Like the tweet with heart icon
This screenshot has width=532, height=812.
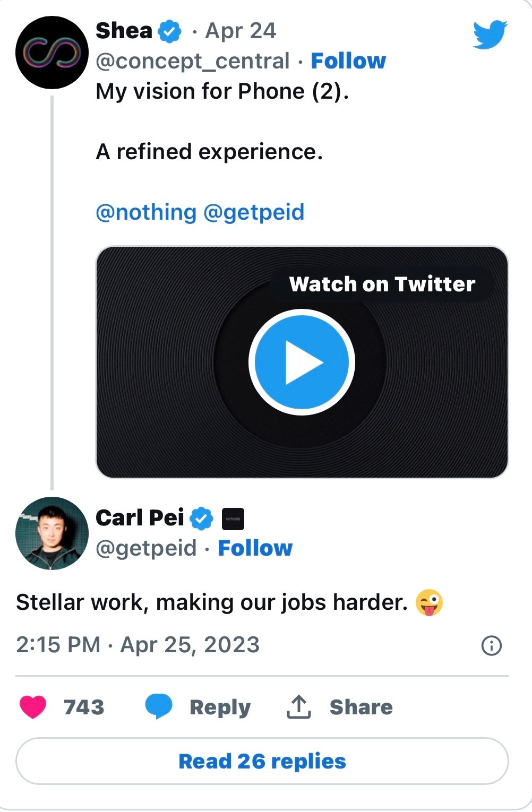coord(33,707)
